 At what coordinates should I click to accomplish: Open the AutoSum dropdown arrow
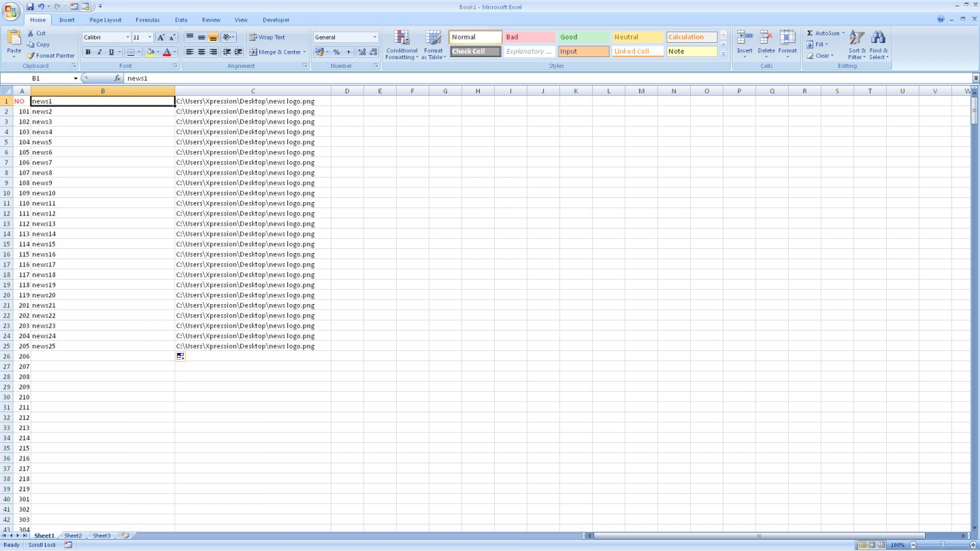pyautogui.click(x=843, y=33)
